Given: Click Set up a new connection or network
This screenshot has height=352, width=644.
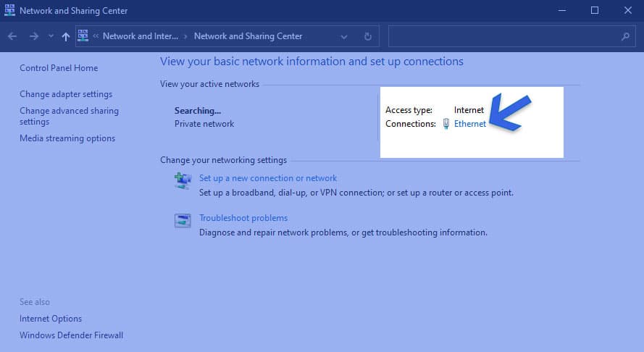Looking at the screenshot, I should [268, 178].
